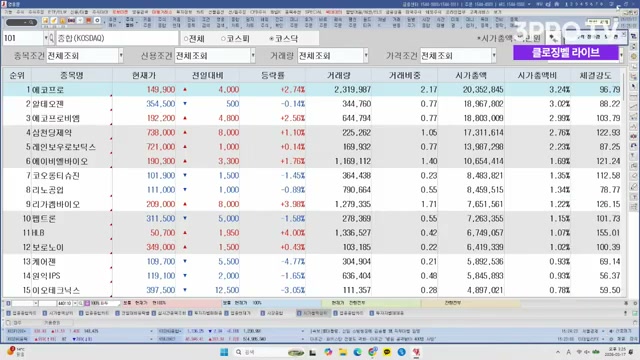640x360 pixels.
Task: Click 코오롱티슈진 market cap 8,483,821
Action: click(485, 176)
